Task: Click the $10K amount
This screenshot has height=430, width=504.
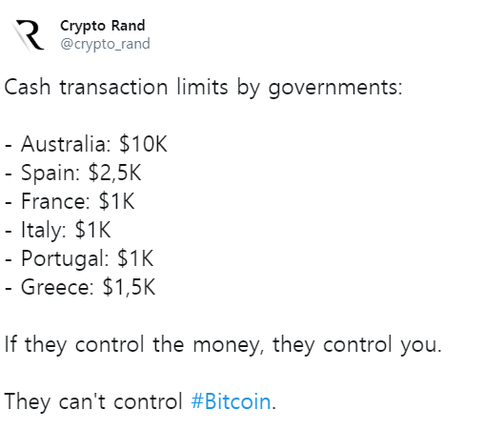Action: 143,144
